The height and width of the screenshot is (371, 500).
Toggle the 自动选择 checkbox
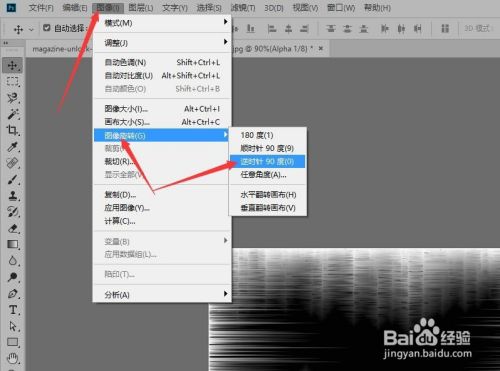pyautogui.click(x=47, y=28)
